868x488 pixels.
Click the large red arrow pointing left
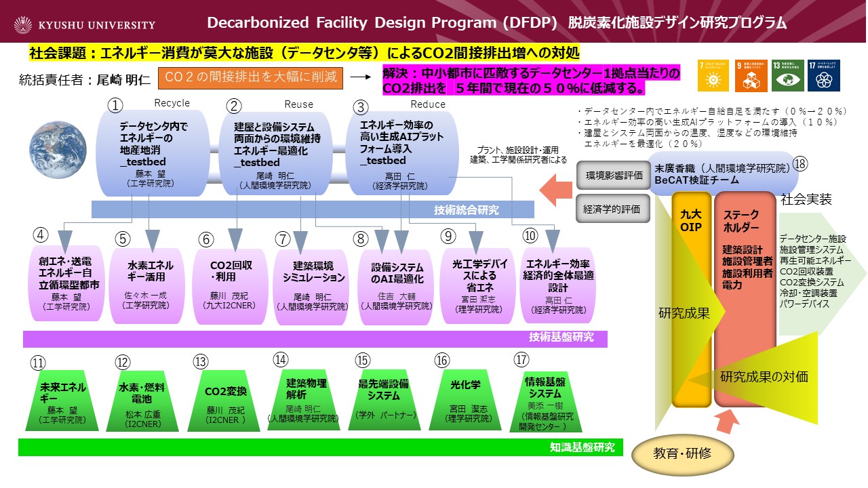pyautogui.click(x=557, y=192)
